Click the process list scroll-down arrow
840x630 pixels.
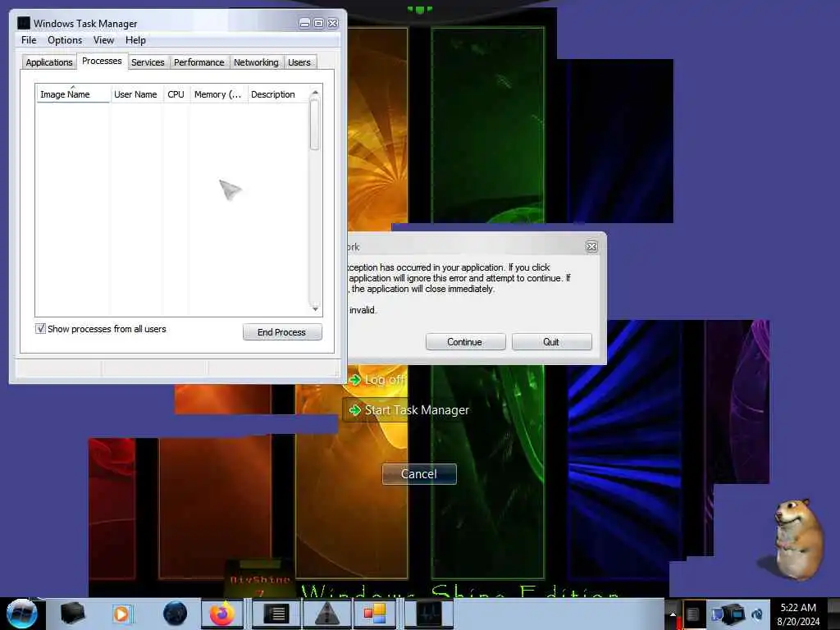(x=315, y=308)
